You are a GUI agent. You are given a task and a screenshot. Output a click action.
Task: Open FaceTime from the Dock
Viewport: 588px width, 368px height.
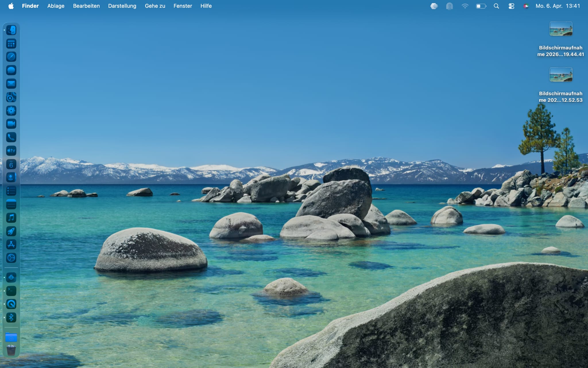pyautogui.click(x=11, y=124)
